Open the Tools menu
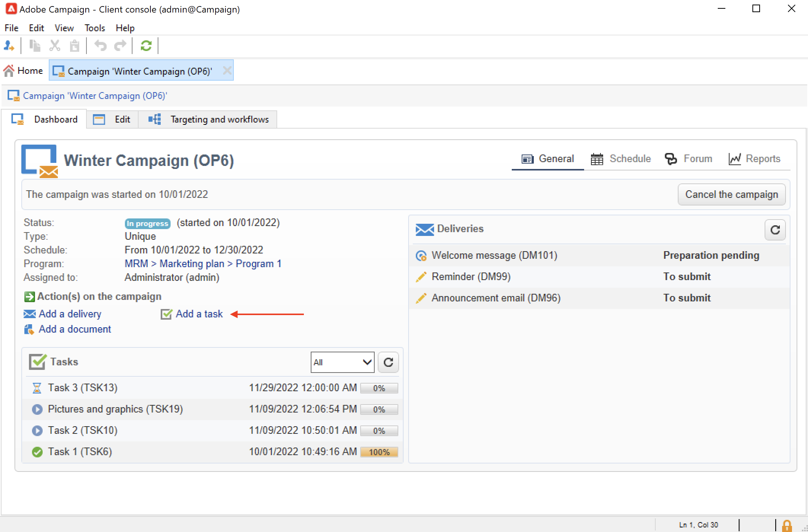808x532 pixels. [x=94, y=28]
